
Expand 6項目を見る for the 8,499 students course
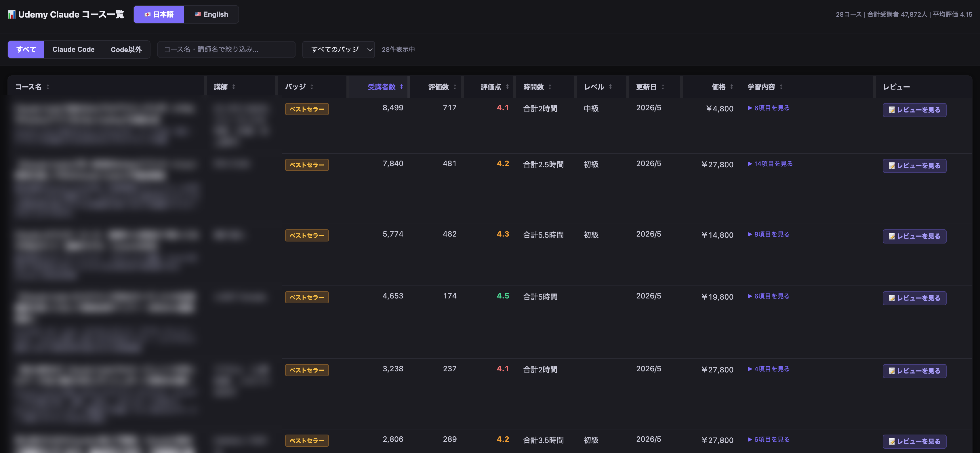click(769, 108)
